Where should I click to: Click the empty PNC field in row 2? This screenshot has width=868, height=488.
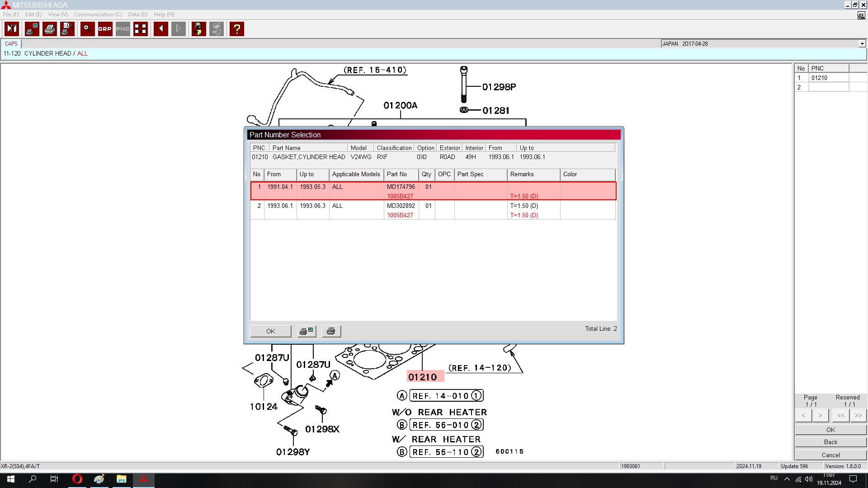click(x=828, y=87)
